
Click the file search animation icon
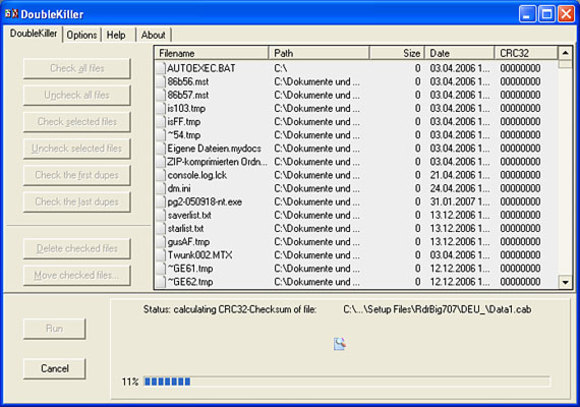click(x=340, y=344)
